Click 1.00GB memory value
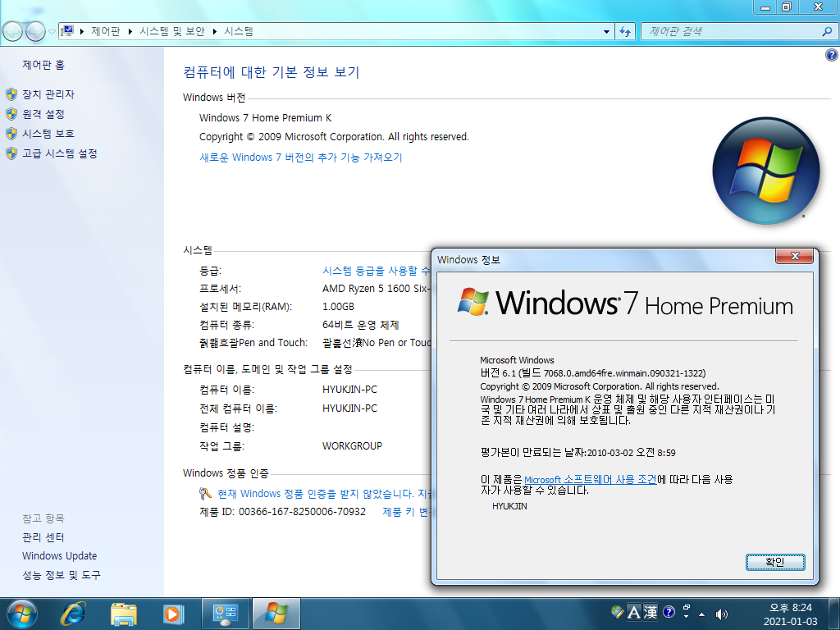840x630 pixels. [x=338, y=307]
